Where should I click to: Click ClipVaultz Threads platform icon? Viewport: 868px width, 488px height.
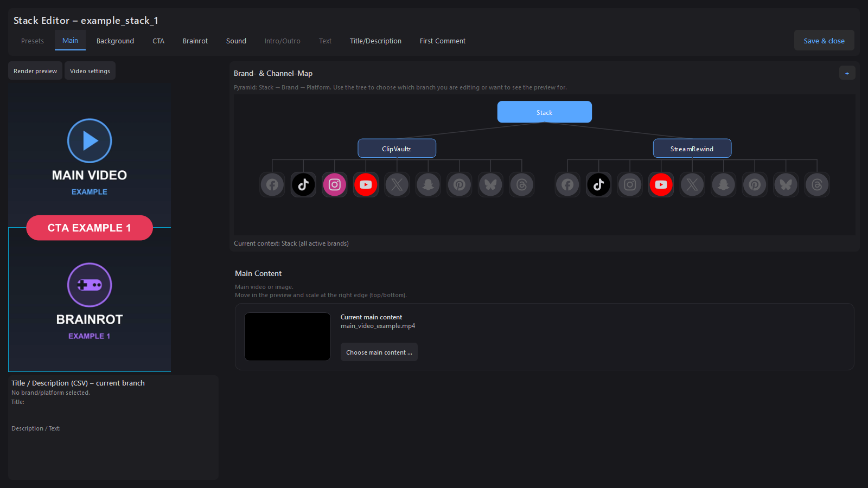[522, 185]
